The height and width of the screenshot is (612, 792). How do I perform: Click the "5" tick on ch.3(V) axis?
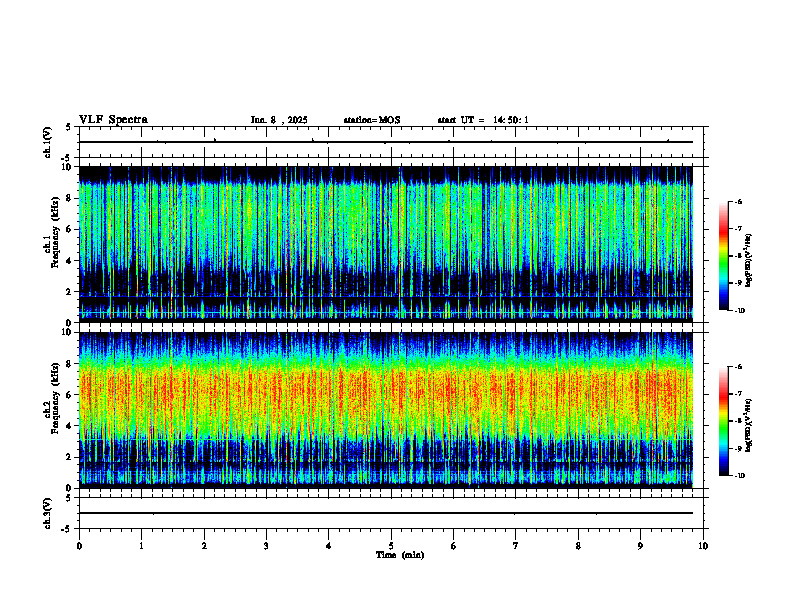coord(69,498)
